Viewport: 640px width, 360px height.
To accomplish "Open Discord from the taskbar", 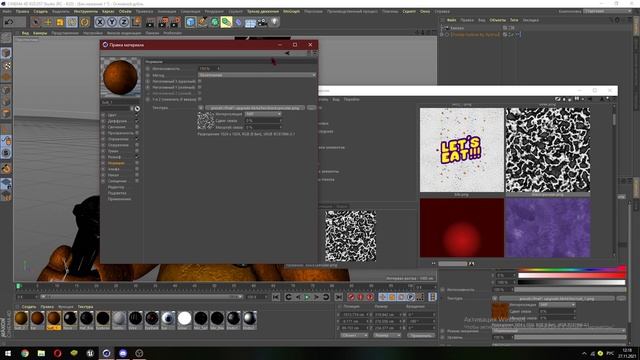I will [x=123, y=353].
